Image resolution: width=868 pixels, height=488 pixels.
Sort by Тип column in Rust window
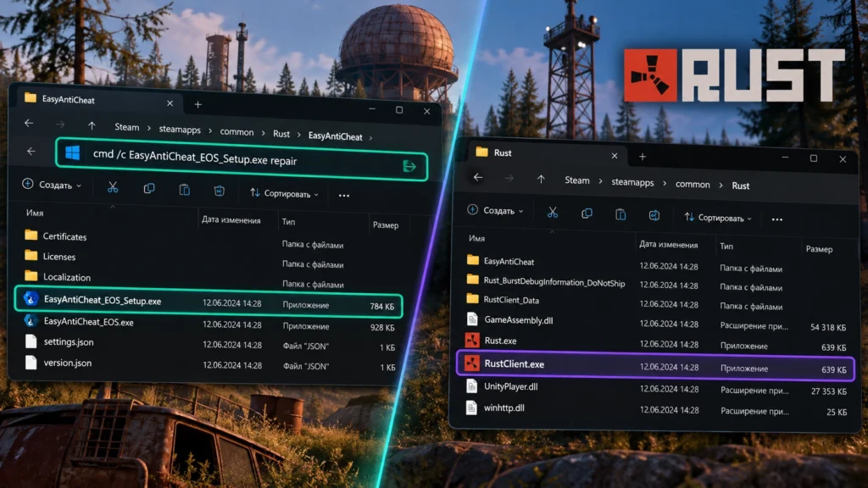pos(726,247)
